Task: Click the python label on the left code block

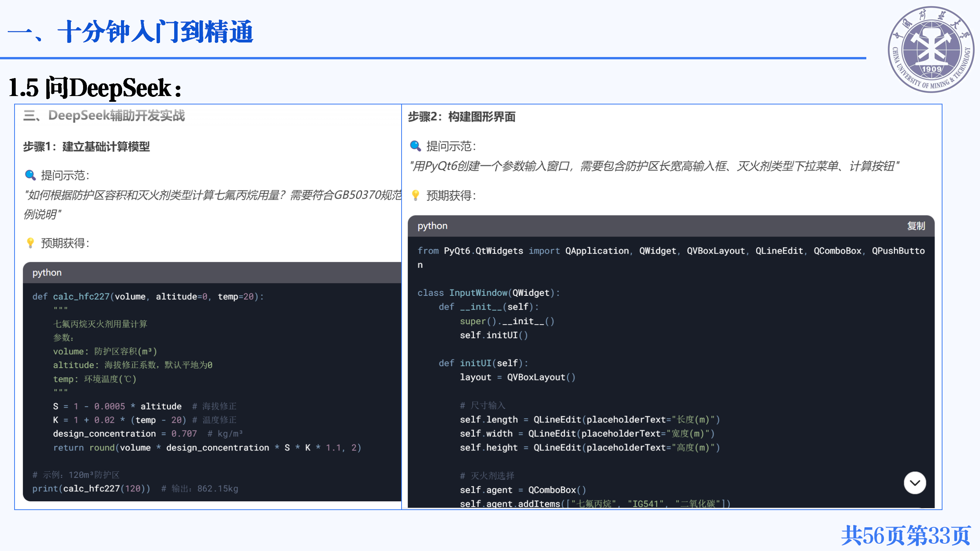Action: (47, 272)
